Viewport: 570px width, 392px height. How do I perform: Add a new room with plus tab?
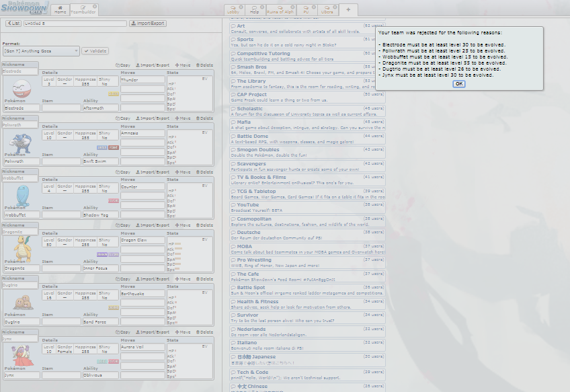[348, 10]
